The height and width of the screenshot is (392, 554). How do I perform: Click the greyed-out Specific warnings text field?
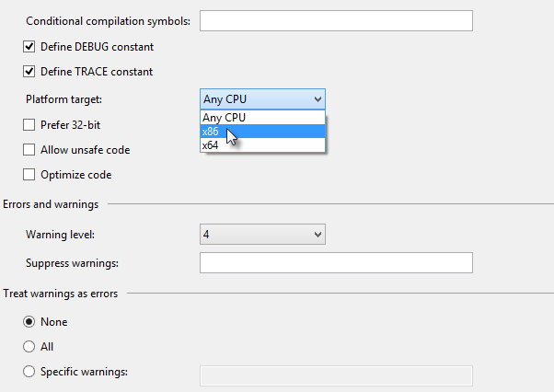tap(336, 375)
